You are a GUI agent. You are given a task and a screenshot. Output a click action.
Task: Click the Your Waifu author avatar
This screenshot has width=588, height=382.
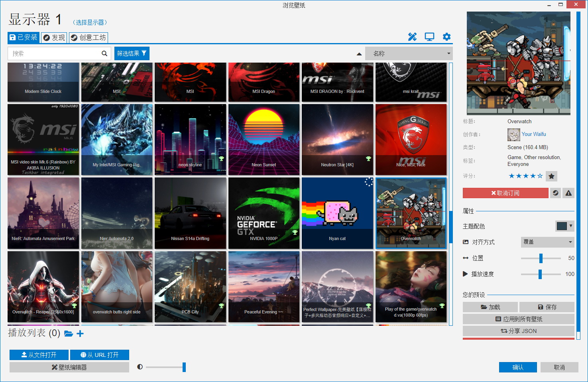[x=514, y=135]
